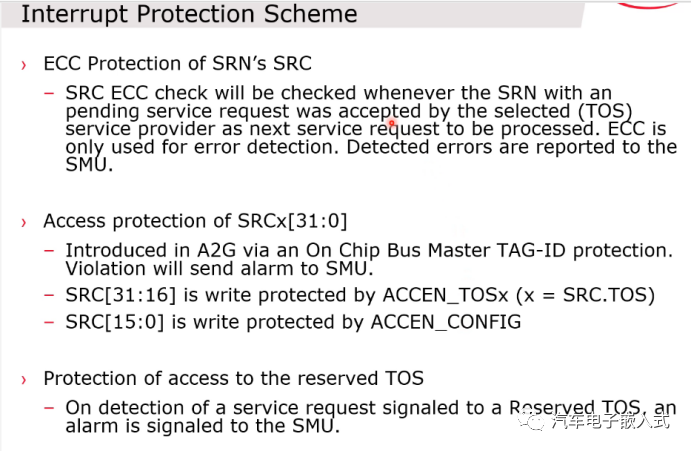The height and width of the screenshot is (451, 692).
Task: Click Protection of access to the reserved TOS heading
Action: click(x=233, y=379)
